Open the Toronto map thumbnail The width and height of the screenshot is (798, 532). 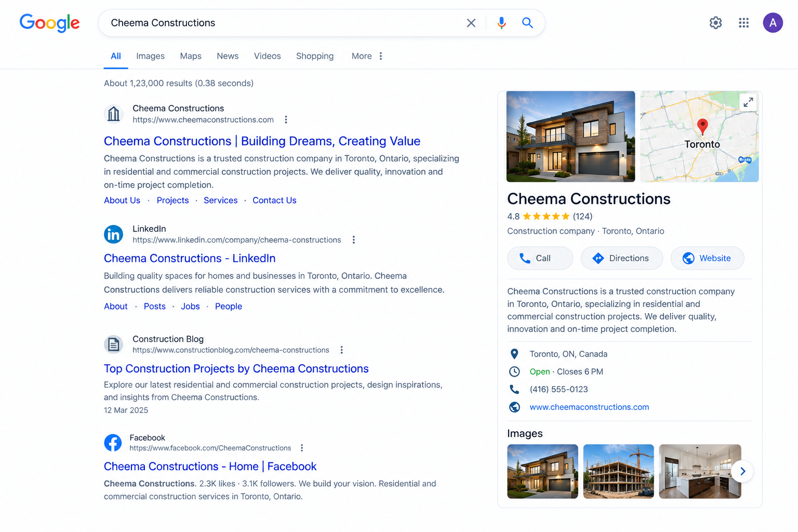point(699,137)
